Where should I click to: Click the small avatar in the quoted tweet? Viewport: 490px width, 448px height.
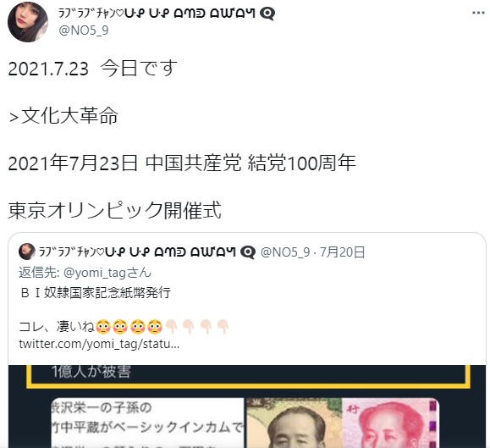[x=27, y=252]
